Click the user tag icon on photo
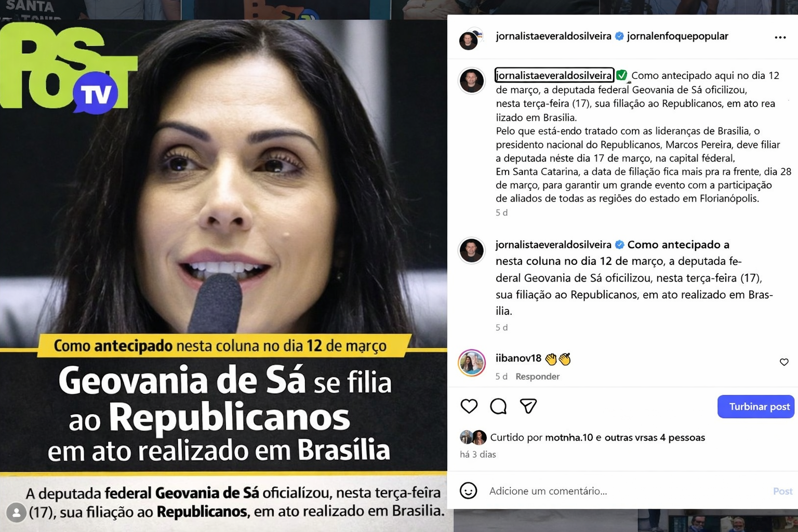This screenshot has width=798, height=532. pyautogui.click(x=17, y=513)
